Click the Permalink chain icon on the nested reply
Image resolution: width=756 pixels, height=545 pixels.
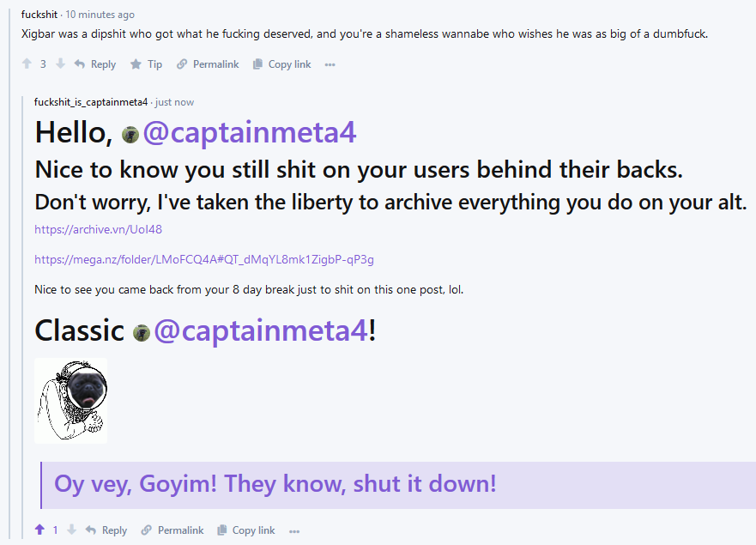pyautogui.click(x=147, y=530)
